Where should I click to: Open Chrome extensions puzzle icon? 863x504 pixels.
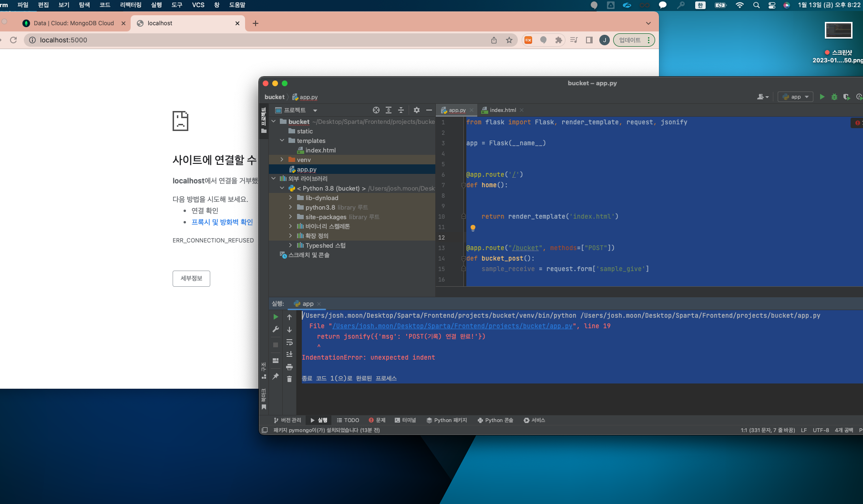point(558,40)
